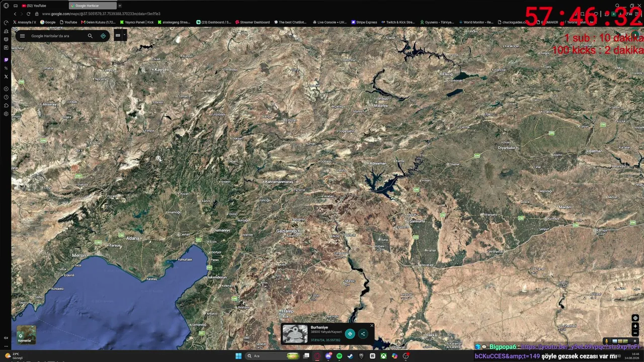Viewport: 644px width, 362px height.
Task: Open the Gelen Kutusu Gmail bookmark
Action: pos(99,22)
